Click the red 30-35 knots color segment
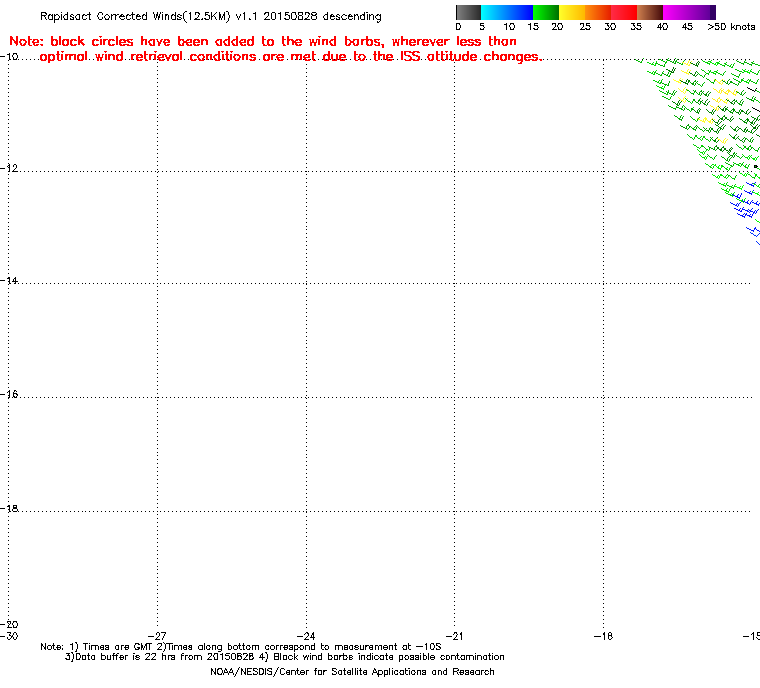The width and height of the screenshot is (760, 688). pos(624,12)
